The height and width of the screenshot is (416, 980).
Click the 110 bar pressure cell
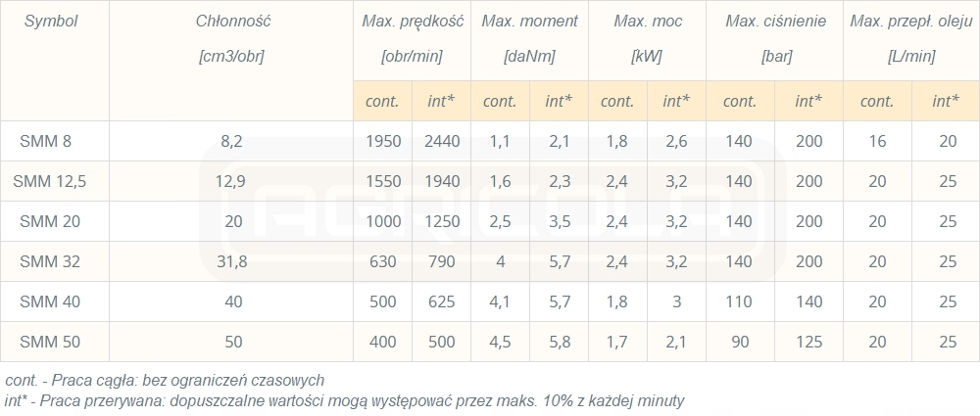739,301
